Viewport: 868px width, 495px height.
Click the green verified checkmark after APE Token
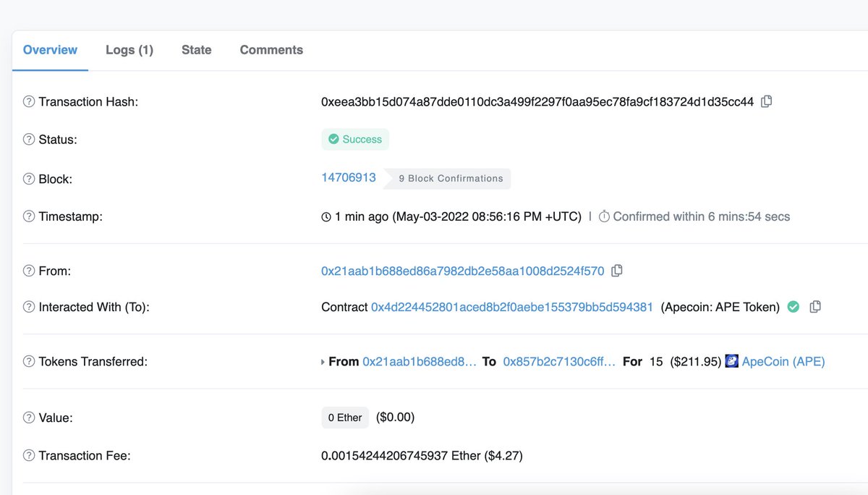click(793, 307)
